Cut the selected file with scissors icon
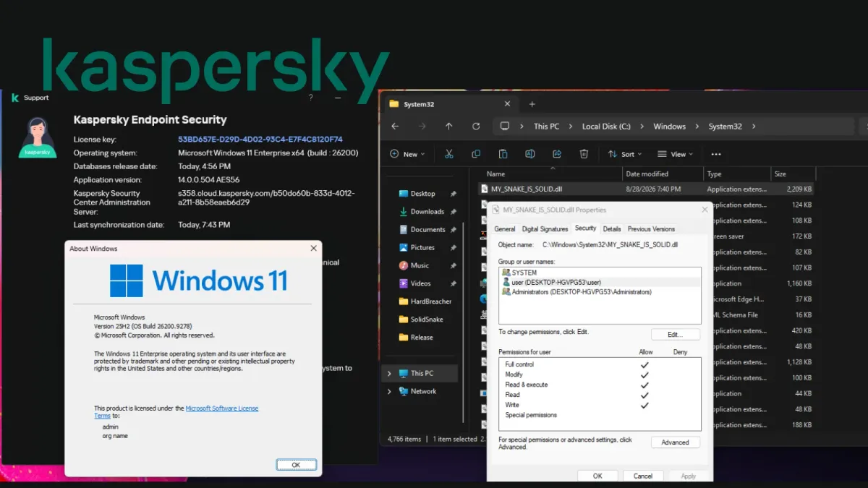868x488 pixels. coord(448,154)
